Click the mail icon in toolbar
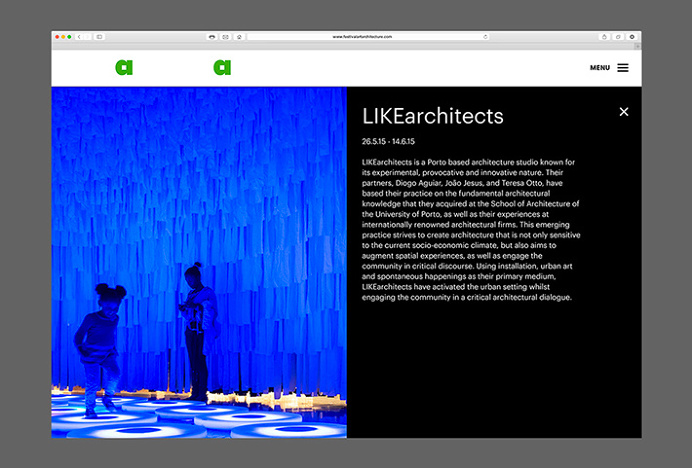Image resolution: width=692 pixels, height=468 pixels. tap(226, 37)
